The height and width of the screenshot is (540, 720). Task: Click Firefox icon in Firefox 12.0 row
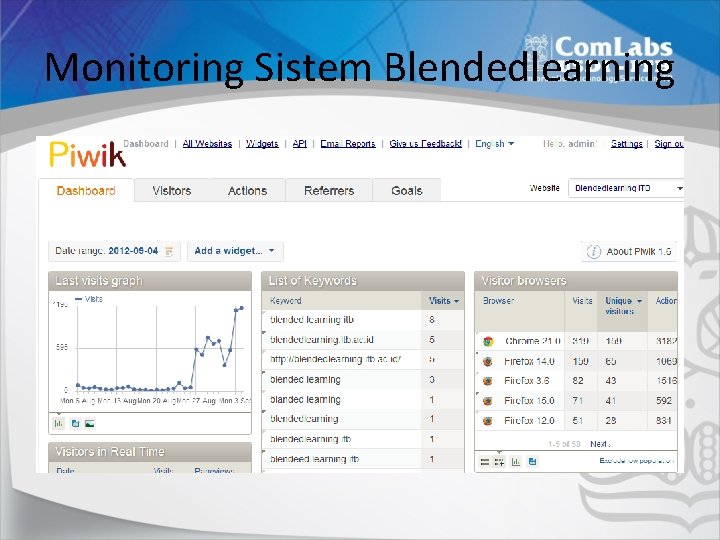(488, 421)
